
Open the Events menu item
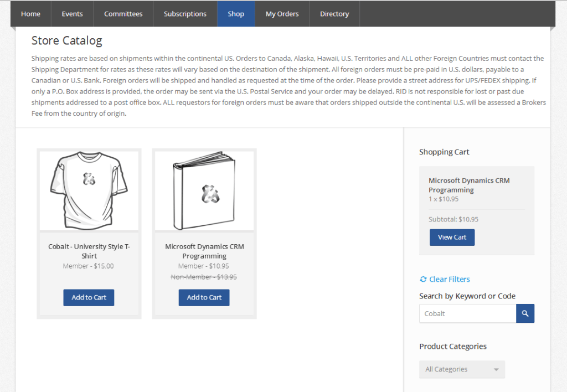[x=73, y=14]
